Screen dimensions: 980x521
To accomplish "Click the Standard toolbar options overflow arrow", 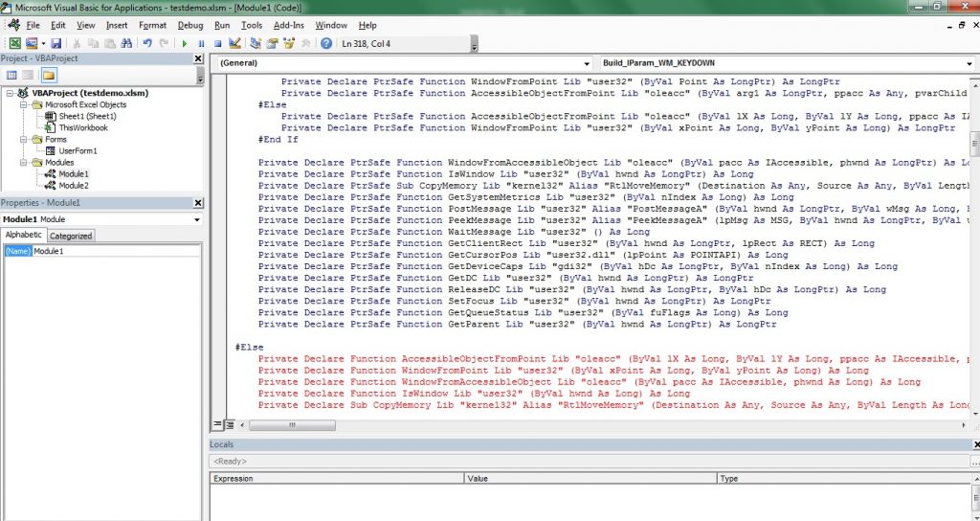I will pyautogui.click(x=475, y=44).
